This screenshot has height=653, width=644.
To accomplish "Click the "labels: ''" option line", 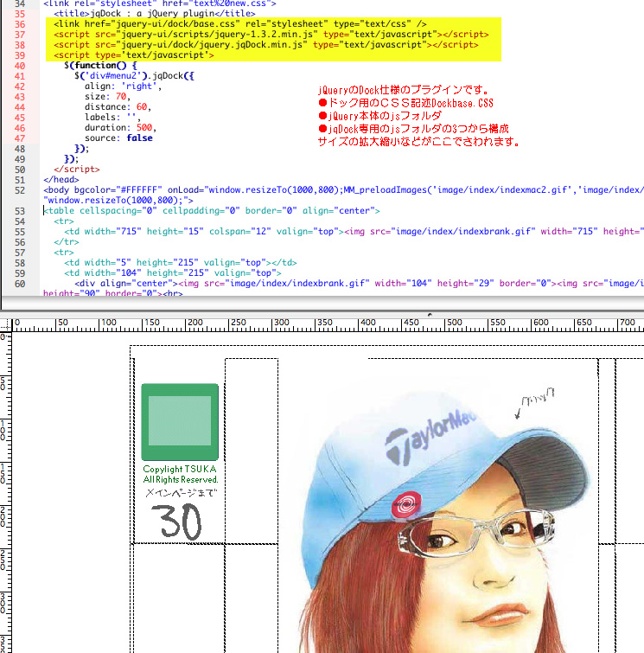I will tap(112, 118).
